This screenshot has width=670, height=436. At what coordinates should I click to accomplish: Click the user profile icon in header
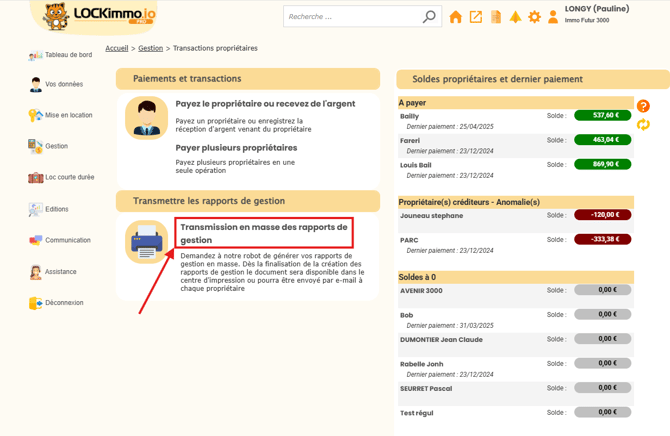click(553, 17)
